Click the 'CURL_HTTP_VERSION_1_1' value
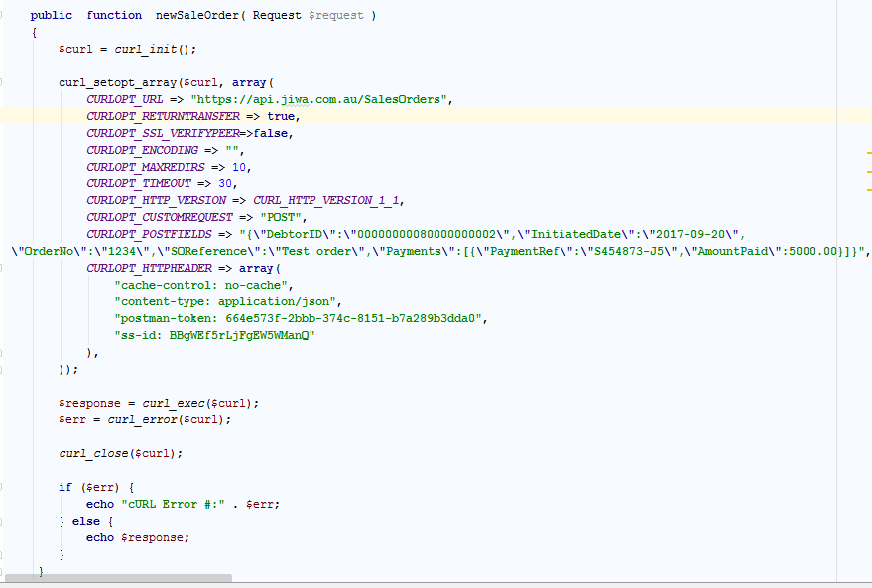This screenshot has height=588, width=872. pyautogui.click(x=326, y=200)
